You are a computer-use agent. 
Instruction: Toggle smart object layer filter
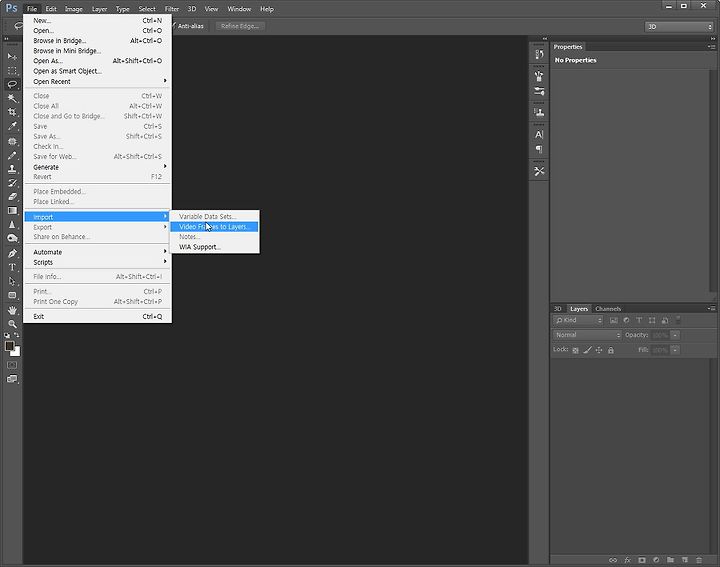665,320
